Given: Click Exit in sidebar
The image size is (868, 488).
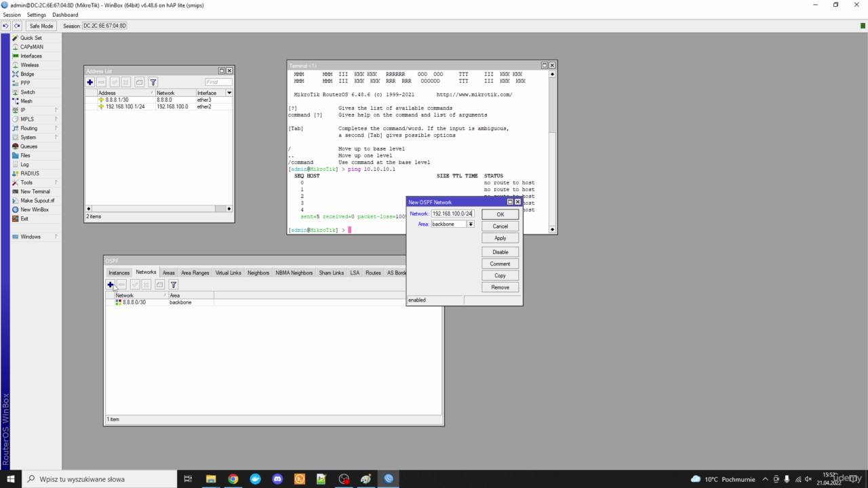Looking at the screenshot, I should pos(24,218).
